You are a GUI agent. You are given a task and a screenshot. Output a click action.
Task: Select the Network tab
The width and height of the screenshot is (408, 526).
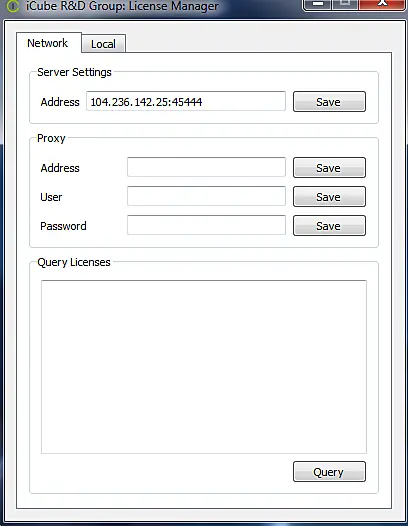49,43
